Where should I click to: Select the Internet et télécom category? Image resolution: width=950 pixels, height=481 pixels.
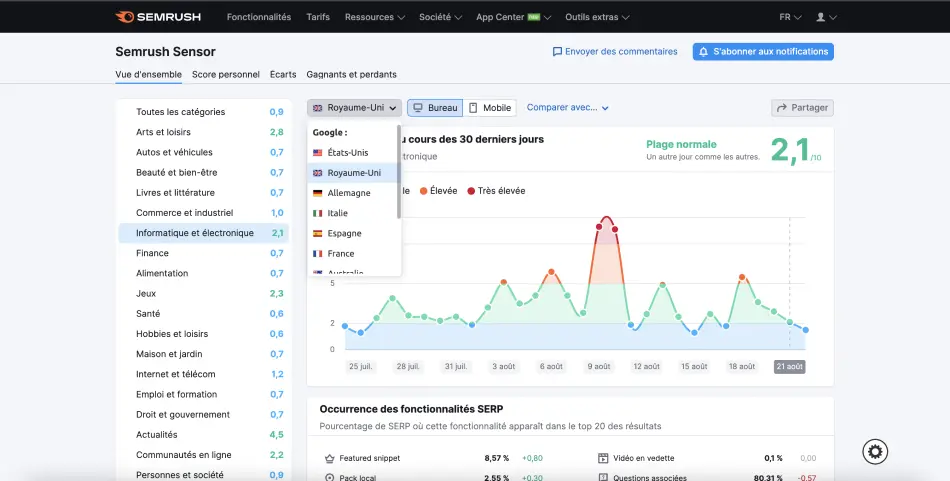204,374
